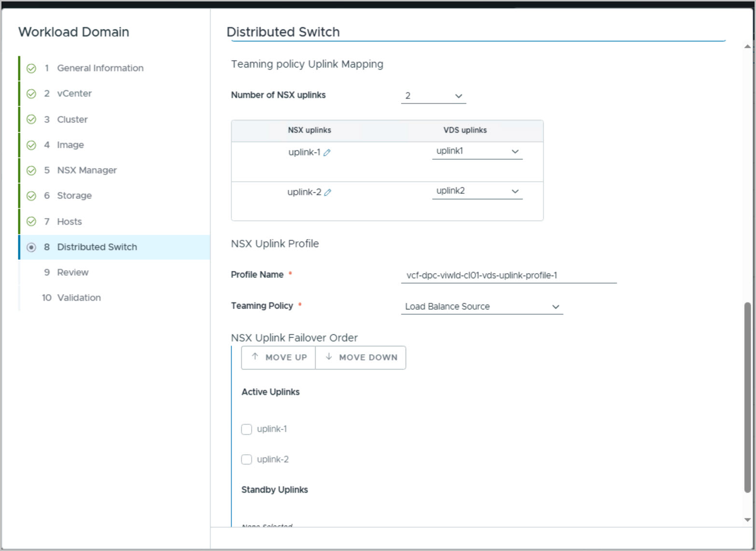Click the Teaming policy Uplink Mapping heading
Image resolution: width=756 pixels, height=551 pixels.
pyautogui.click(x=307, y=64)
